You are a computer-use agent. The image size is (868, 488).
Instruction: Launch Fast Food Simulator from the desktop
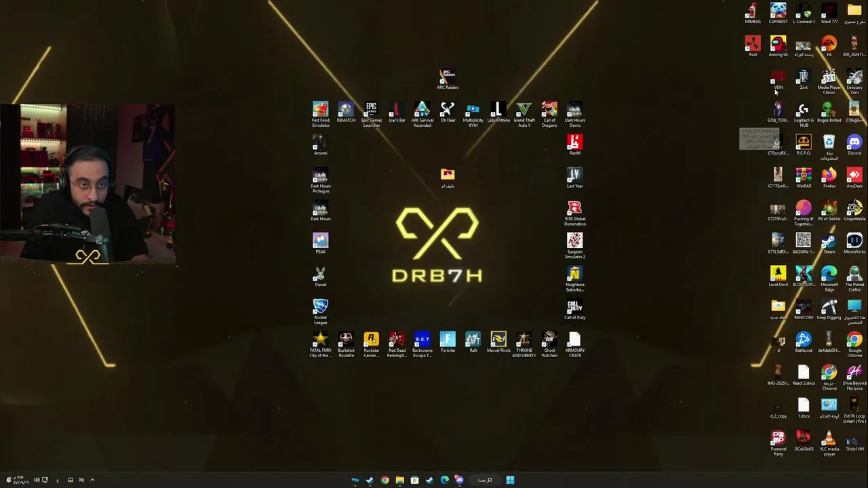321,115
